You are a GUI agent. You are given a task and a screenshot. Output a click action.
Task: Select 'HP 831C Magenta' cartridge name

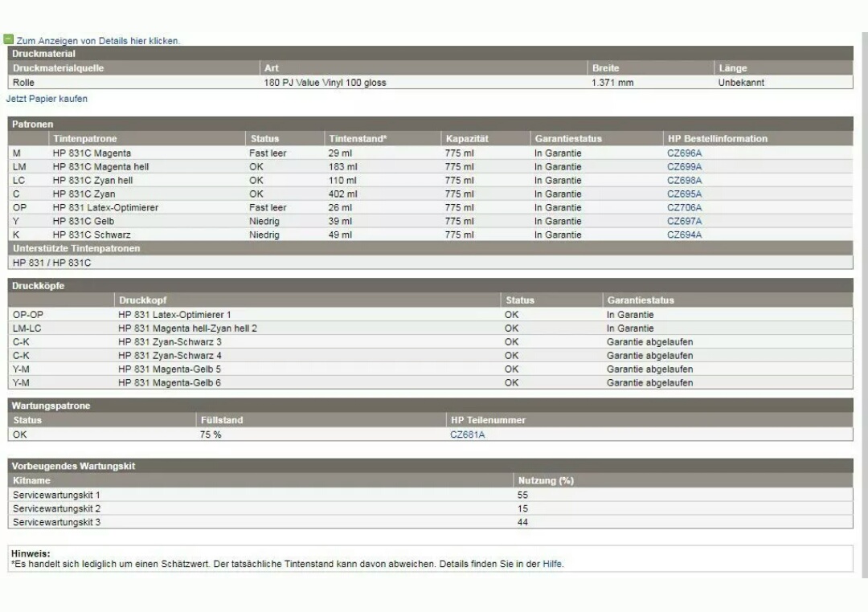(92, 153)
